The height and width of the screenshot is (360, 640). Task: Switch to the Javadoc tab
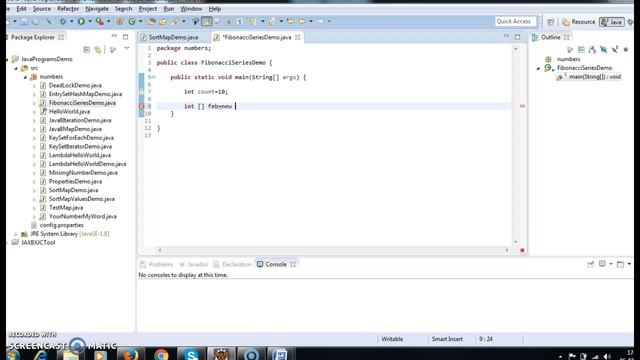(193, 264)
